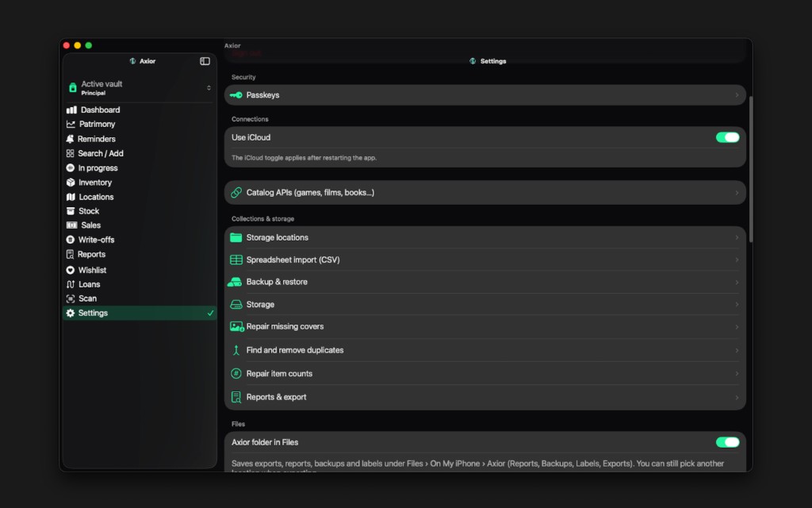Open Spreadsheet import (CSV) via its chevron

tap(737, 260)
